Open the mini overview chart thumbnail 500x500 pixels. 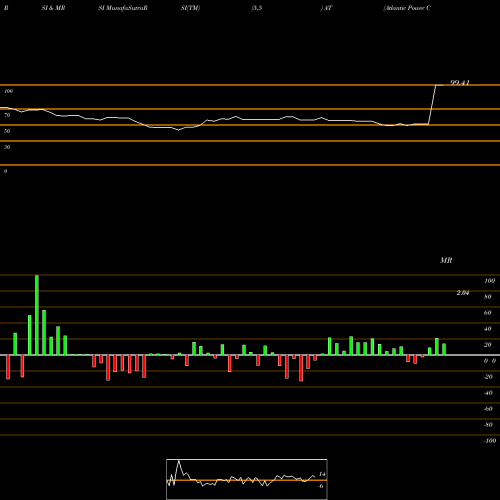(x=247, y=479)
